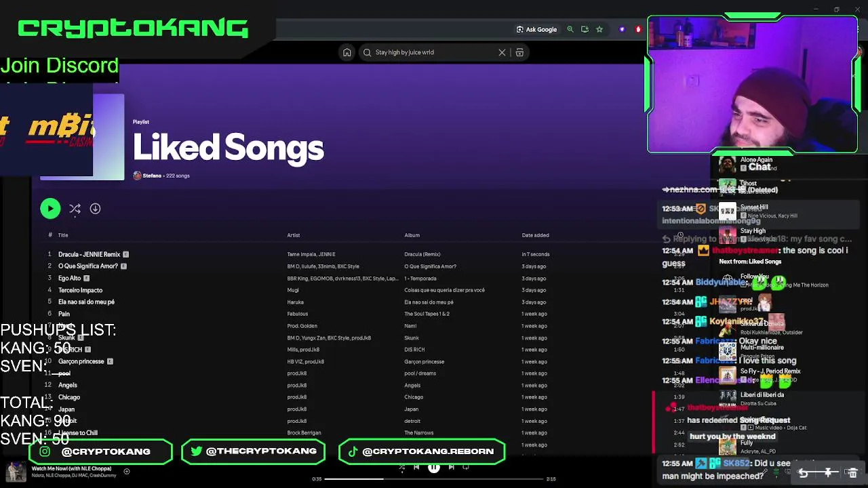Click the red extension icon in toolbar
The image size is (868, 488).
[638, 29]
